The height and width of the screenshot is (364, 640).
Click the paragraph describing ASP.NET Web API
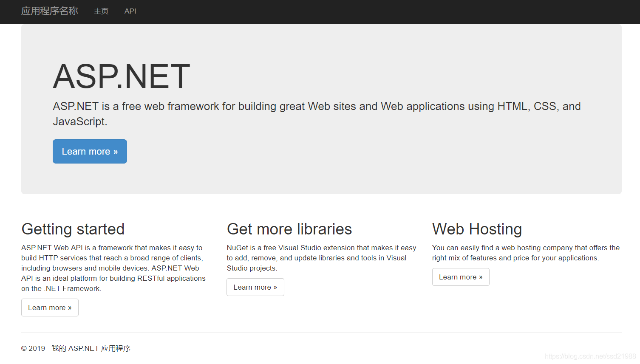coord(113,268)
